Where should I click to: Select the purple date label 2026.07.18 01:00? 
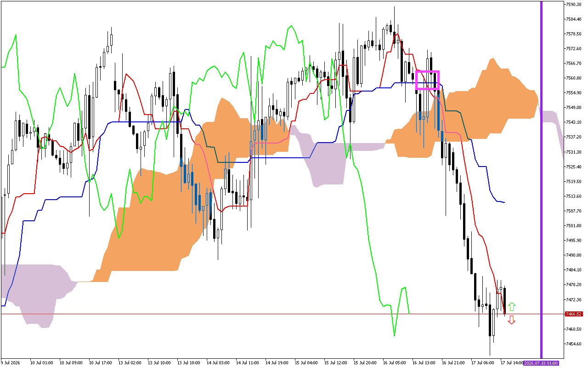pos(541,363)
